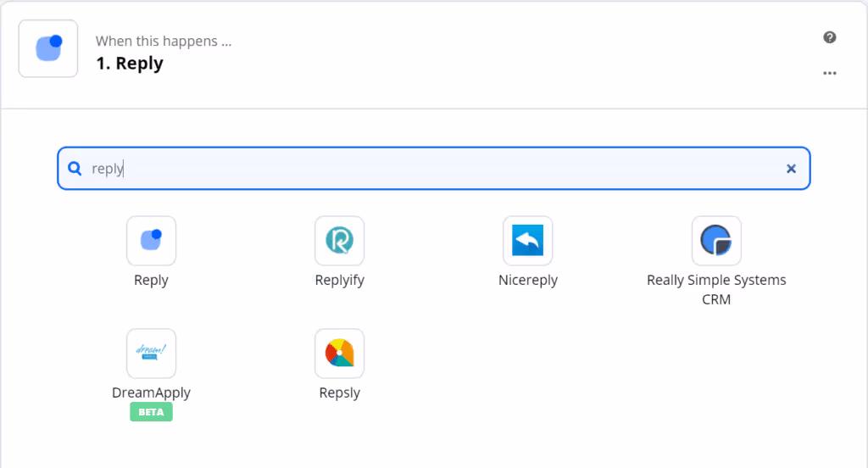The width and height of the screenshot is (868, 468).
Task: Click the "1. Reply" step title
Action: [130, 64]
